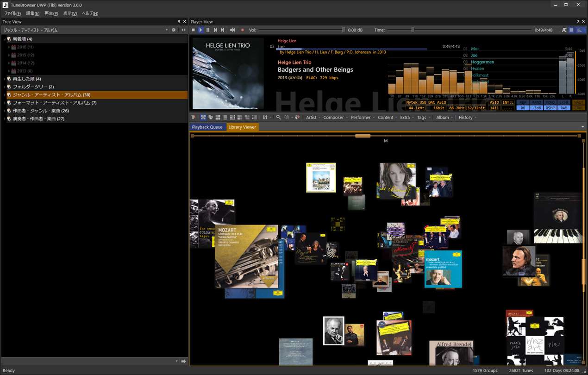
Task: Open the History dropdown
Action: point(468,118)
